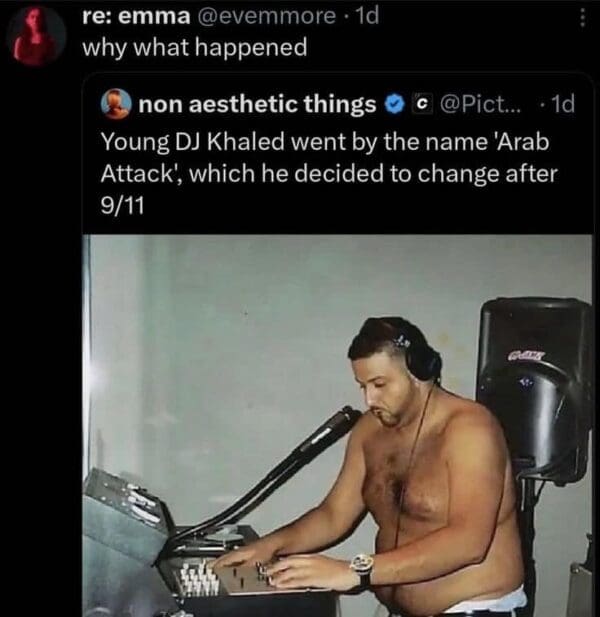Click the "why what happened" tweet text

(195, 48)
